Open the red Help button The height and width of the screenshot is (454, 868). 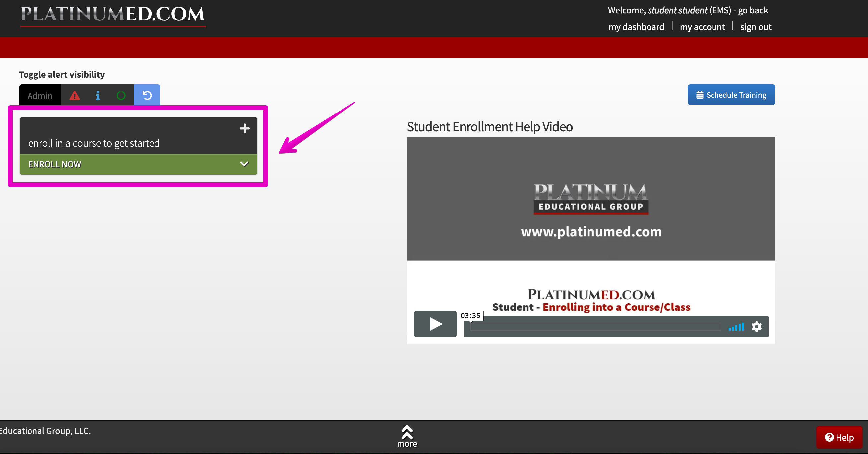click(x=839, y=437)
